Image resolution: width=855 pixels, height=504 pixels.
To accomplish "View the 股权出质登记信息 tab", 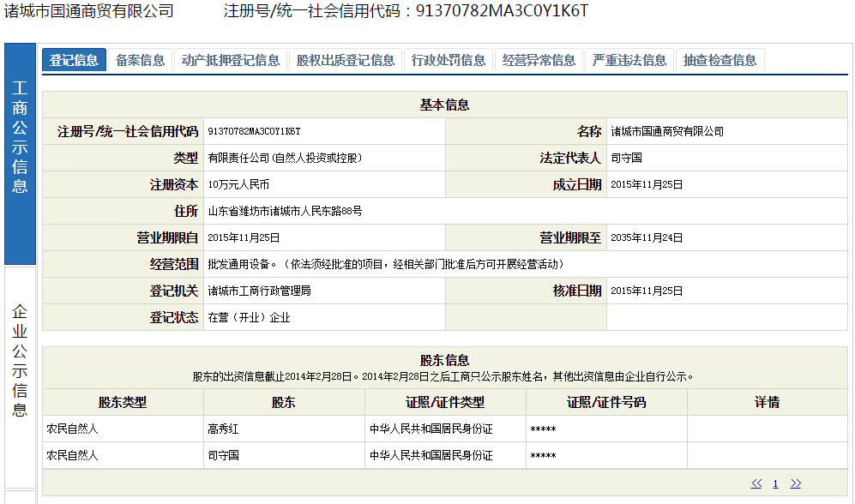I will 346,60.
